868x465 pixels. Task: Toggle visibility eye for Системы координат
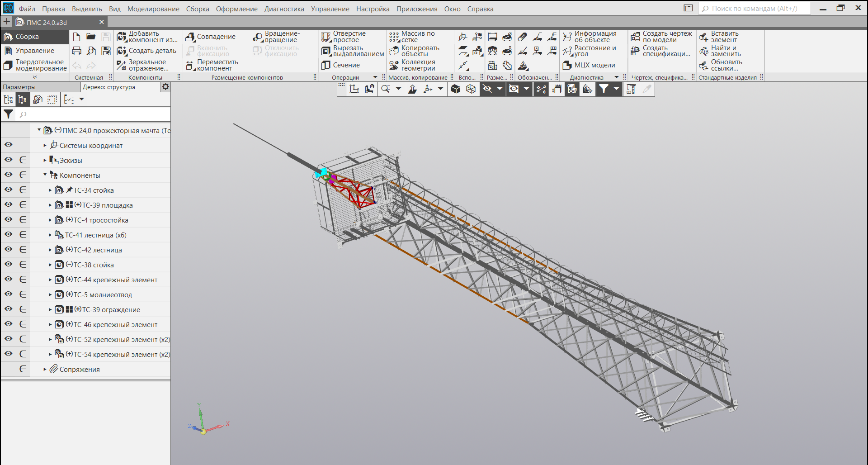[9, 145]
